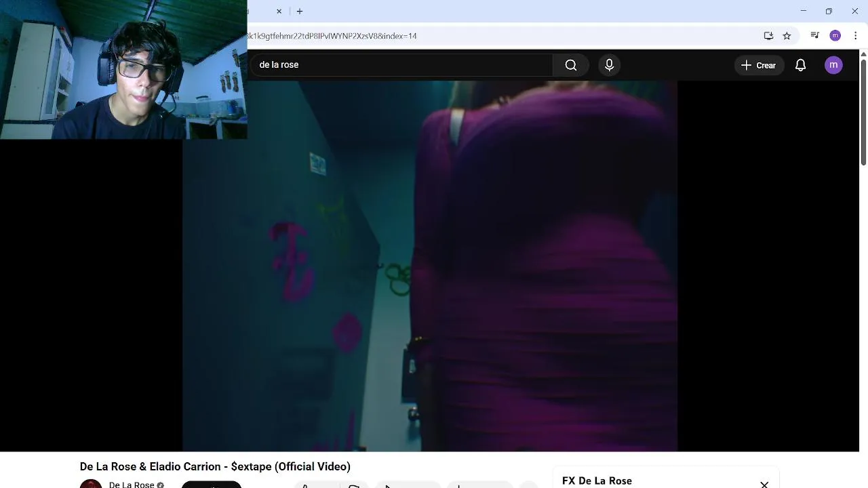Restore down the Chrome window
Viewport: 868px width, 488px height.
[x=829, y=11]
